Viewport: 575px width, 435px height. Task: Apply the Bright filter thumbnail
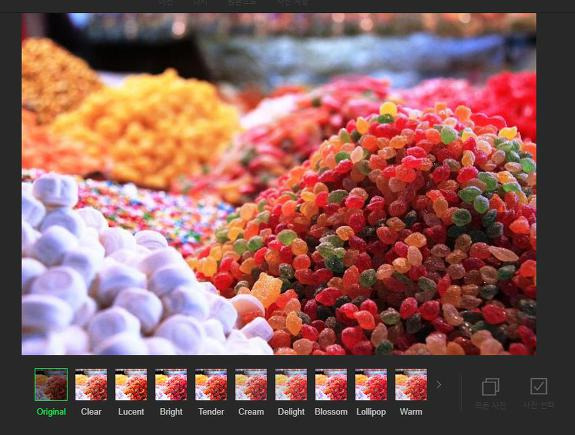coord(171,384)
